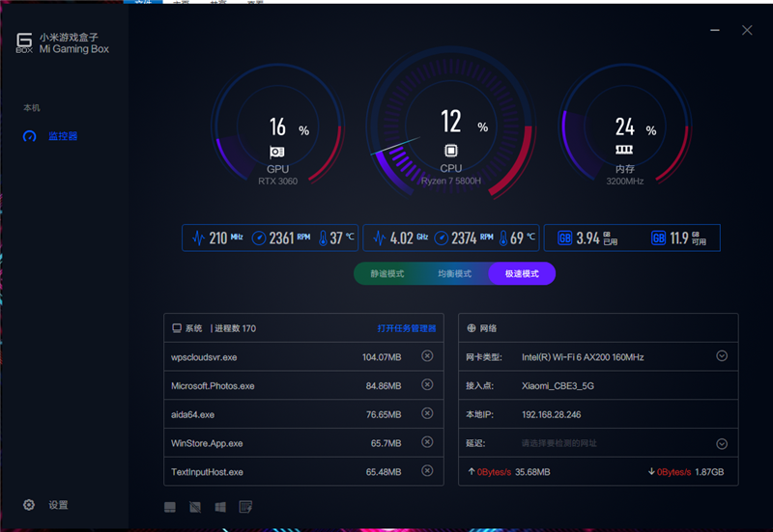Open the 监控器 menu item

click(x=63, y=136)
